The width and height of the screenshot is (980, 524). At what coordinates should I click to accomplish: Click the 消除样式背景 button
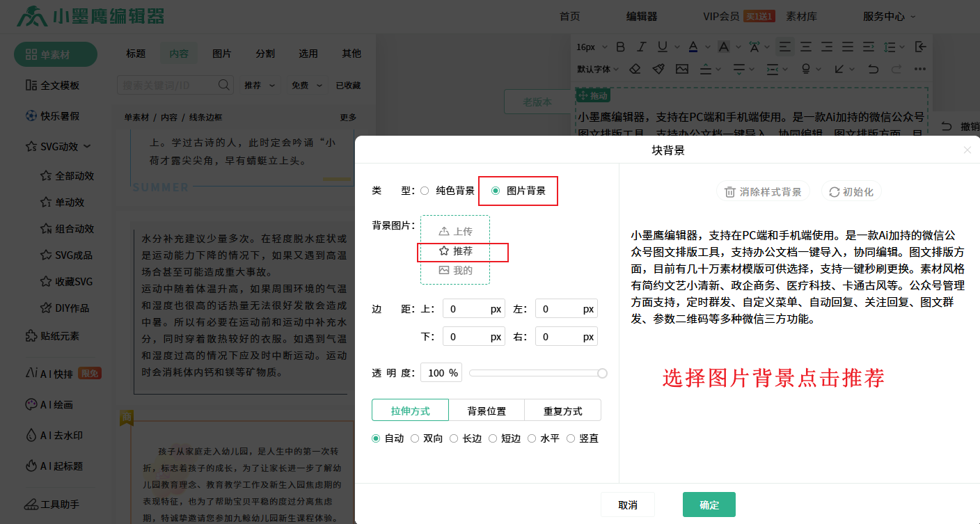763,192
